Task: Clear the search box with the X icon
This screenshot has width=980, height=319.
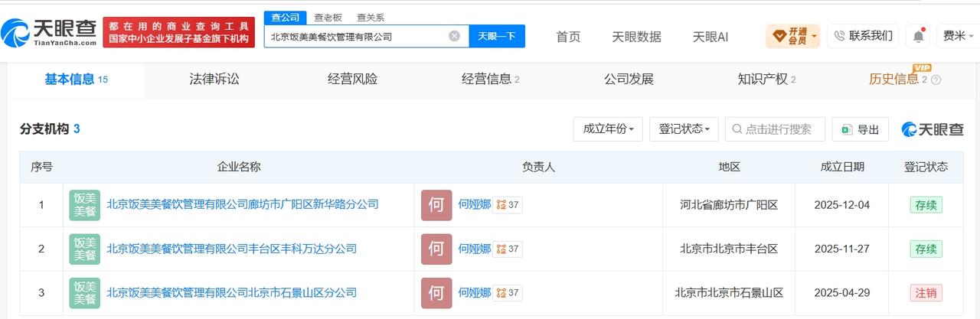Action: click(x=454, y=36)
